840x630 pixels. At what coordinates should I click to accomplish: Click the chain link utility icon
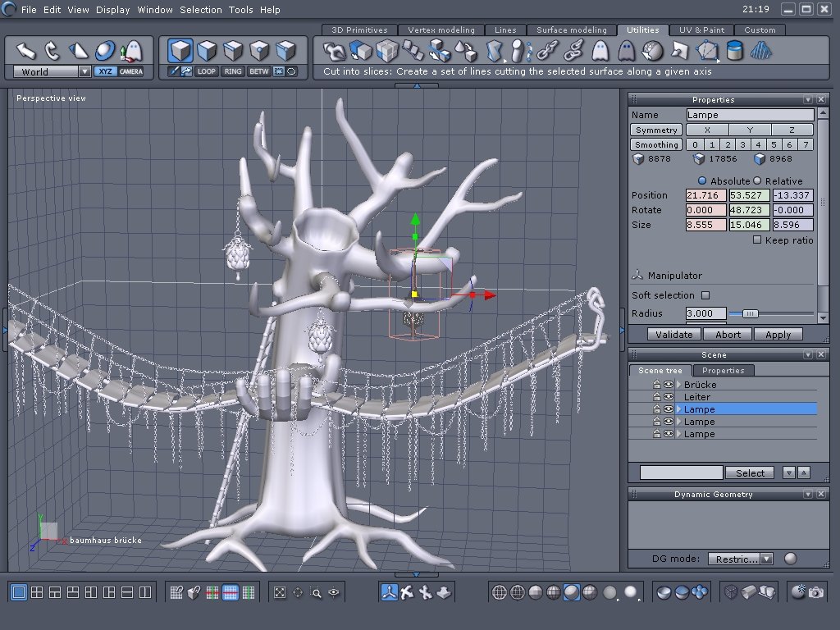(547, 52)
